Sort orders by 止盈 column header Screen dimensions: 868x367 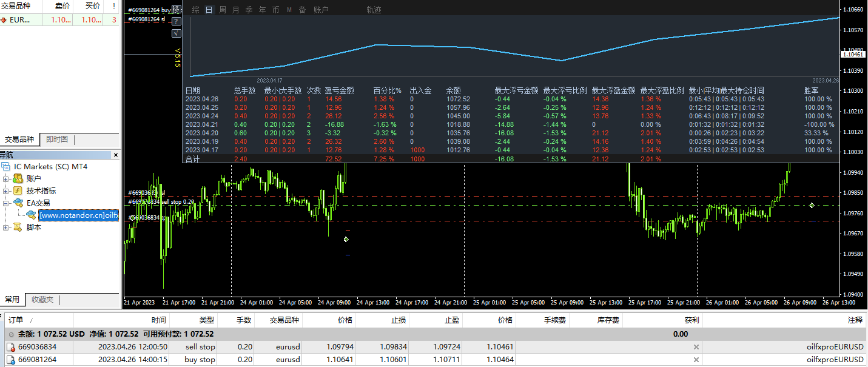point(436,320)
